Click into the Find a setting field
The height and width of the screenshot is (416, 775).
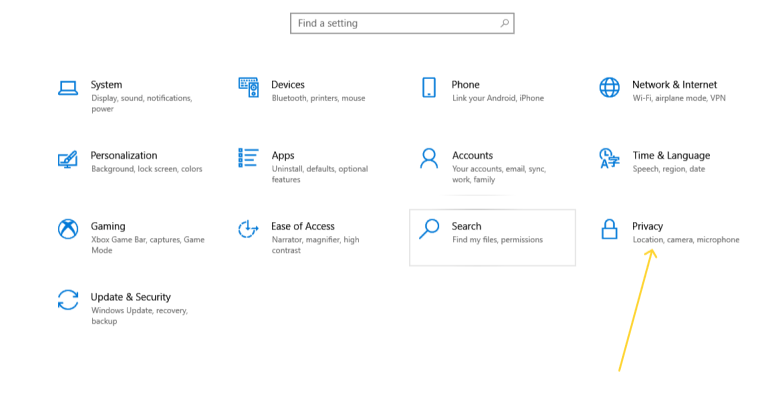coord(402,23)
